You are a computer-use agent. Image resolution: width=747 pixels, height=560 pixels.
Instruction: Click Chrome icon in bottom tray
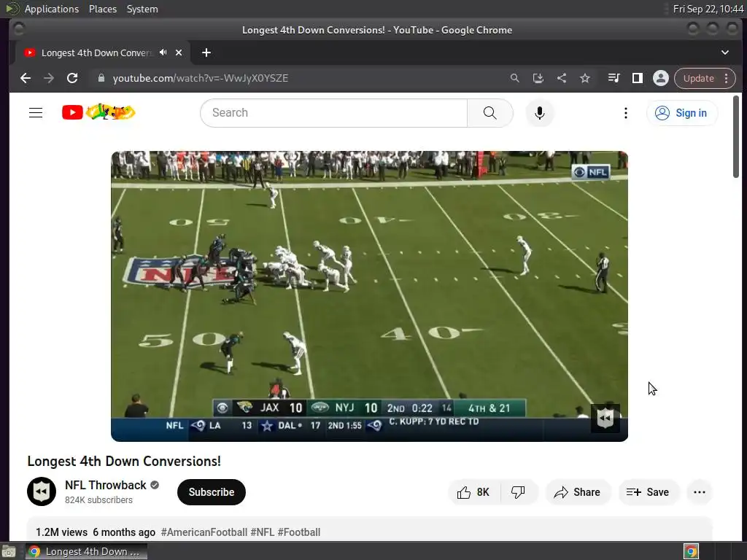[691, 552]
